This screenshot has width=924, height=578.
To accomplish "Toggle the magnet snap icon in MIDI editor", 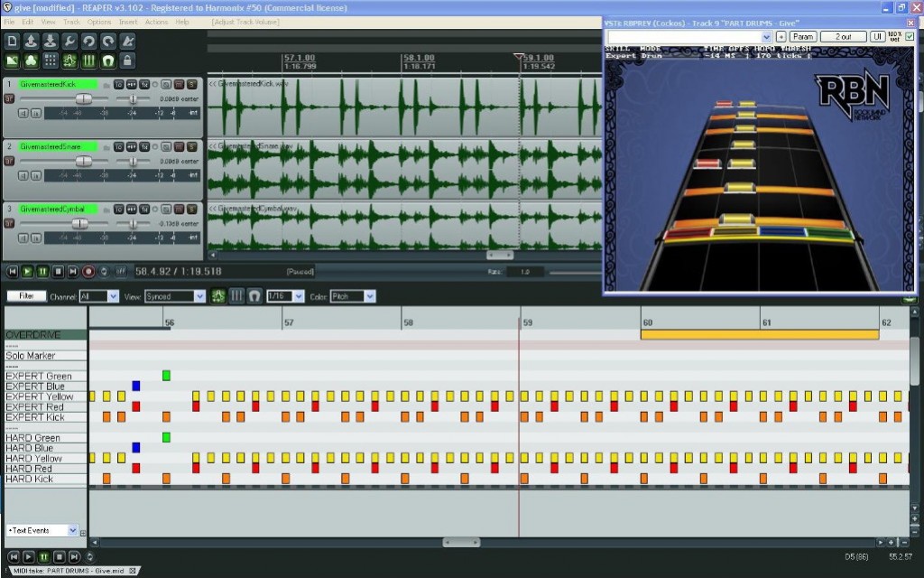I will [255, 296].
